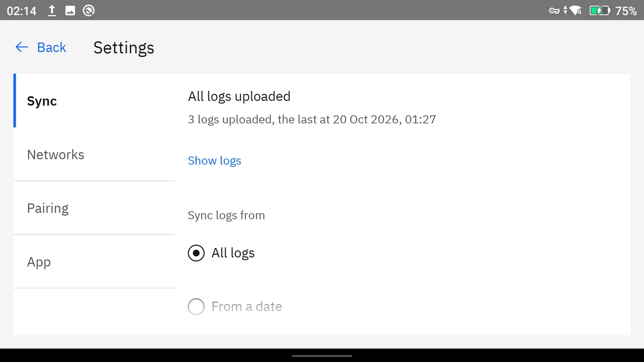The image size is (644, 362).
Task: Tap the 02:14 clock in status bar
Action: coord(22,11)
